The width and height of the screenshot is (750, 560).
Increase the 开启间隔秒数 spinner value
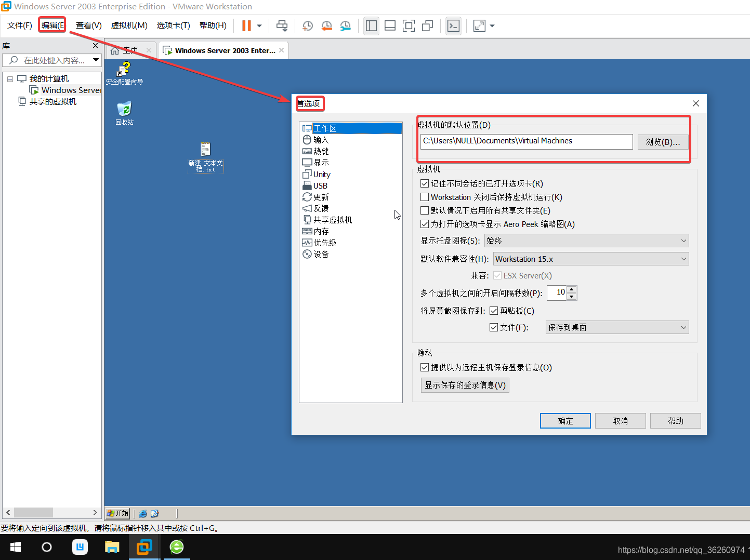[571, 290]
